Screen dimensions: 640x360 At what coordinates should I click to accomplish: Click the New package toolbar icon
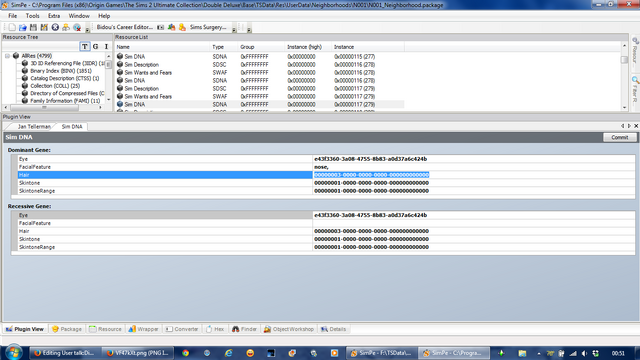pyautogui.click(x=12, y=27)
